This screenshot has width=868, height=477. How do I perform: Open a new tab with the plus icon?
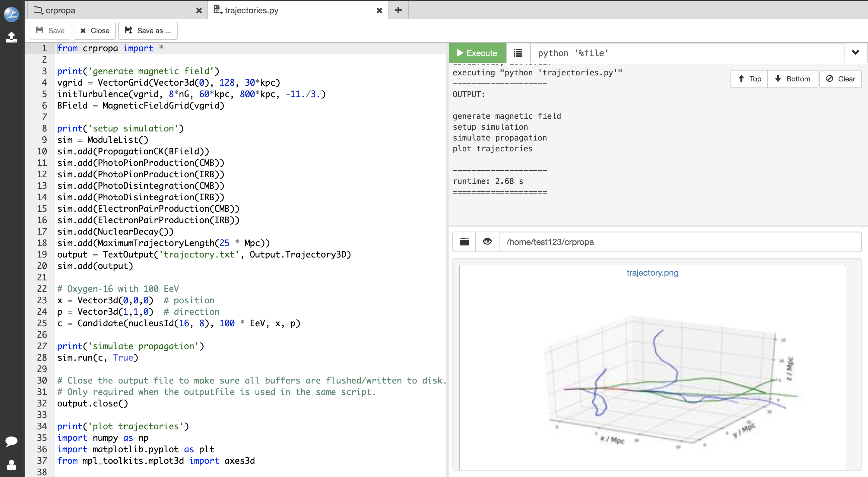[x=398, y=10]
